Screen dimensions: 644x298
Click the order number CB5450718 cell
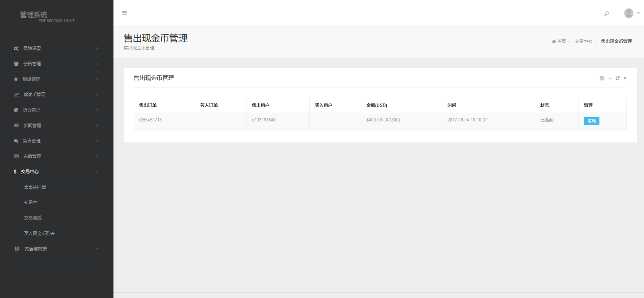pos(150,120)
